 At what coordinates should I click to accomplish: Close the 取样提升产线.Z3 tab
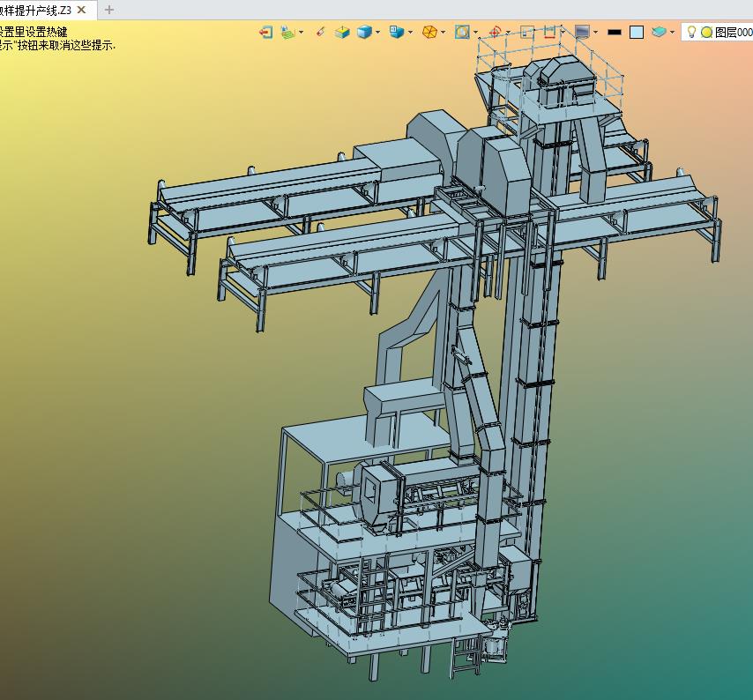tap(82, 10)
